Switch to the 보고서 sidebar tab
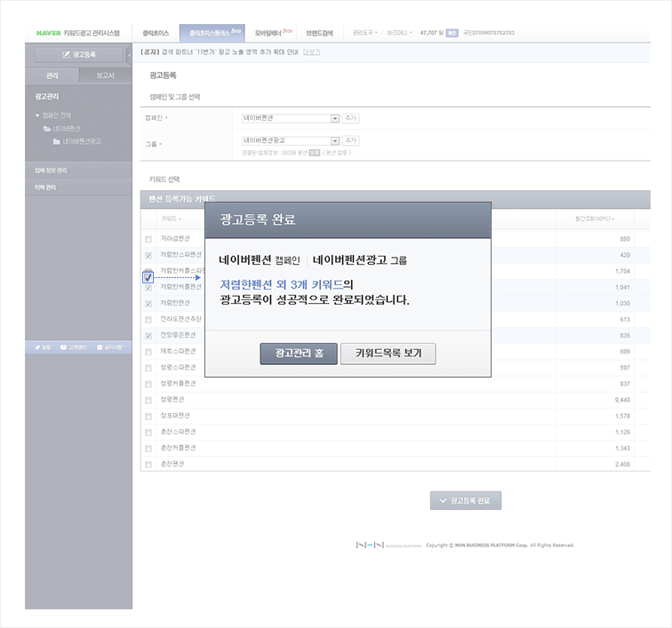The height and width of the screenshot is (628, 672). [106, 76]
